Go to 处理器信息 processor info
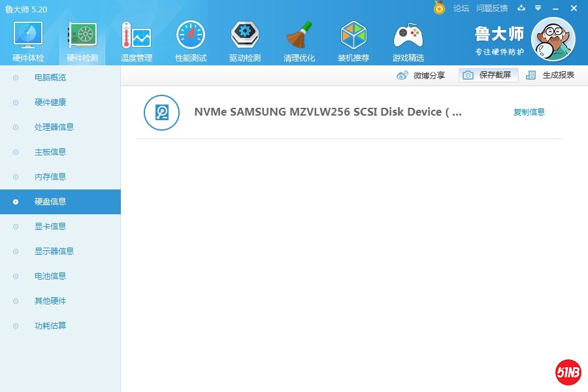588x392 pixels. click(x=54, y=127)
